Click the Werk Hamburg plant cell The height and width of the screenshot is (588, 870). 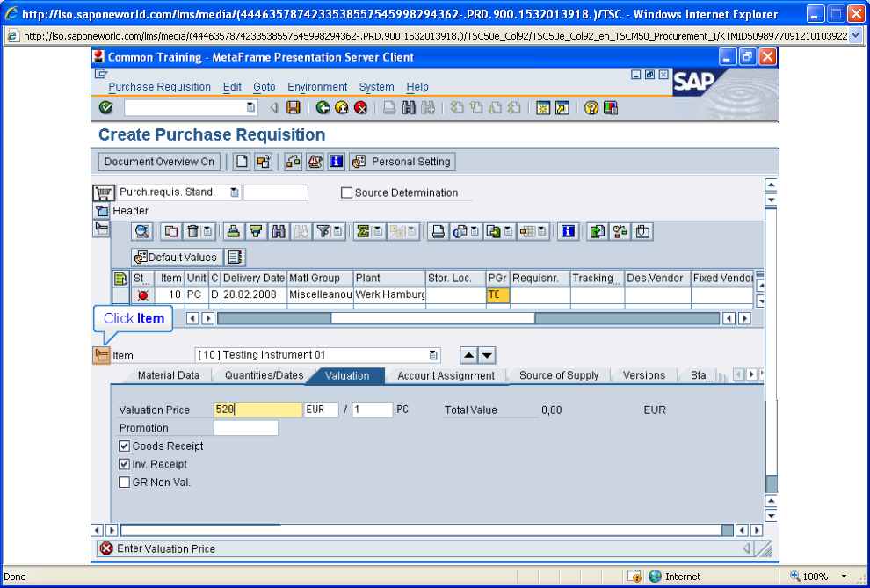click(x=389, y=294)
